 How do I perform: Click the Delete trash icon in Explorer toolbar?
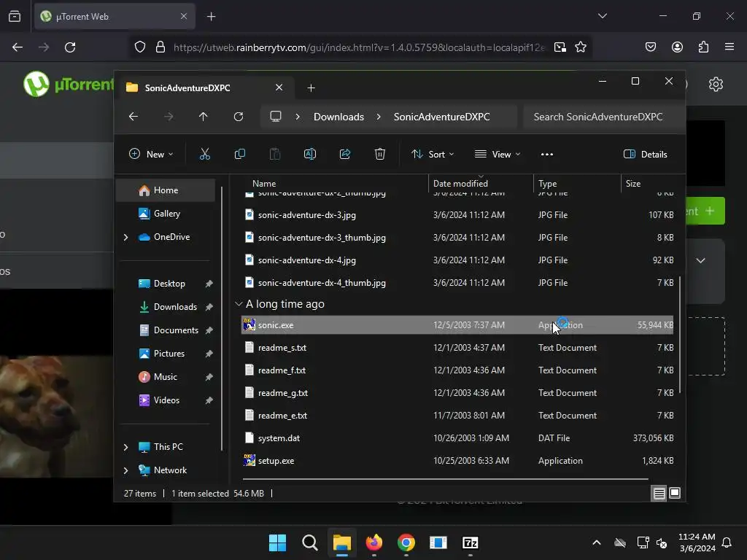click(379, 154)
